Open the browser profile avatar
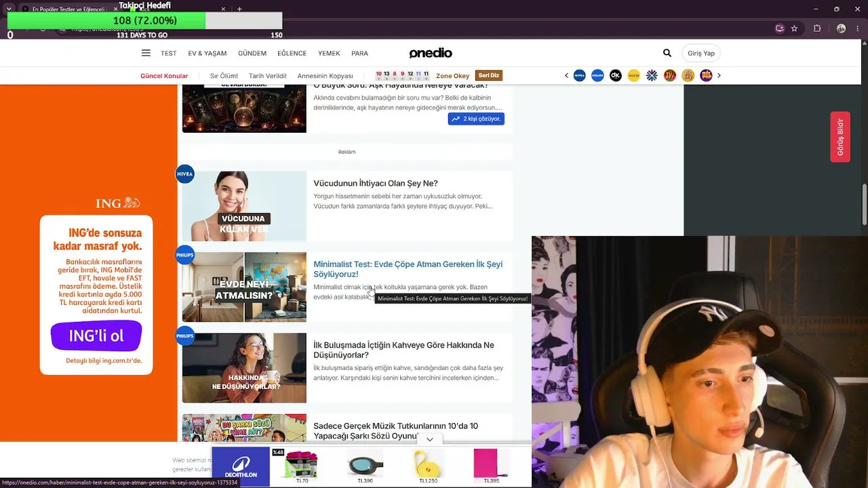Screen dimensions: 868x488 842,28
